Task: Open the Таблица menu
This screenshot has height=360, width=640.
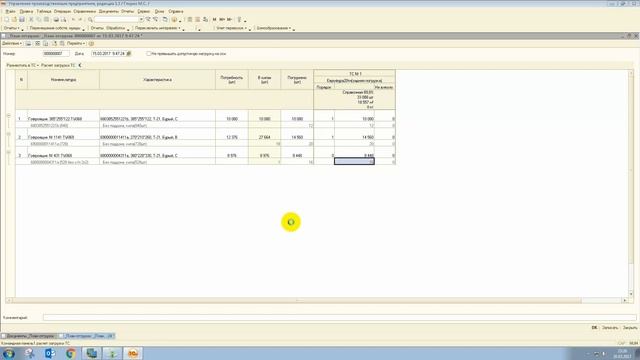Action: (x=44, y=11)
